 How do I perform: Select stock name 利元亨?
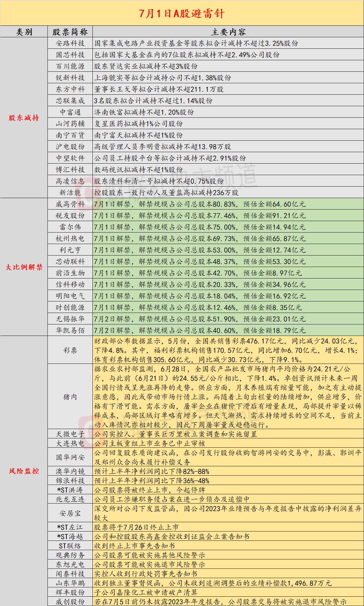[70, 250]
